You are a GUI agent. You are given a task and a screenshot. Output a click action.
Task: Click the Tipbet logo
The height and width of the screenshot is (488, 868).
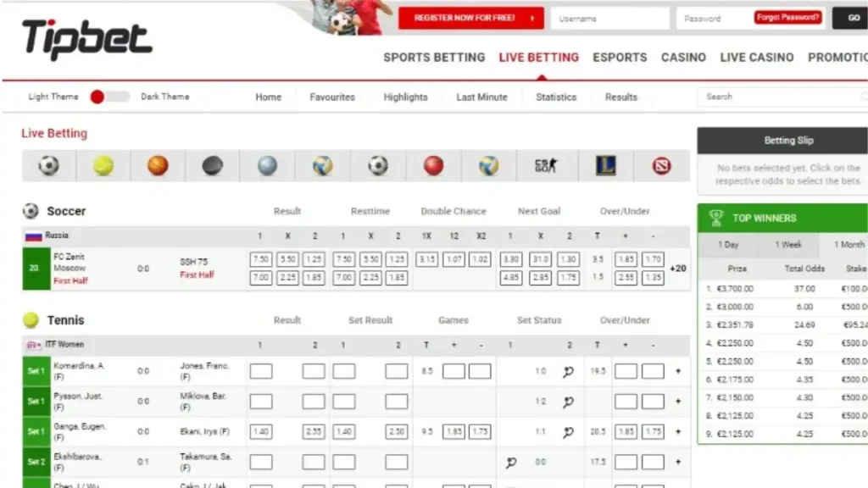click(x=87, y=39)
